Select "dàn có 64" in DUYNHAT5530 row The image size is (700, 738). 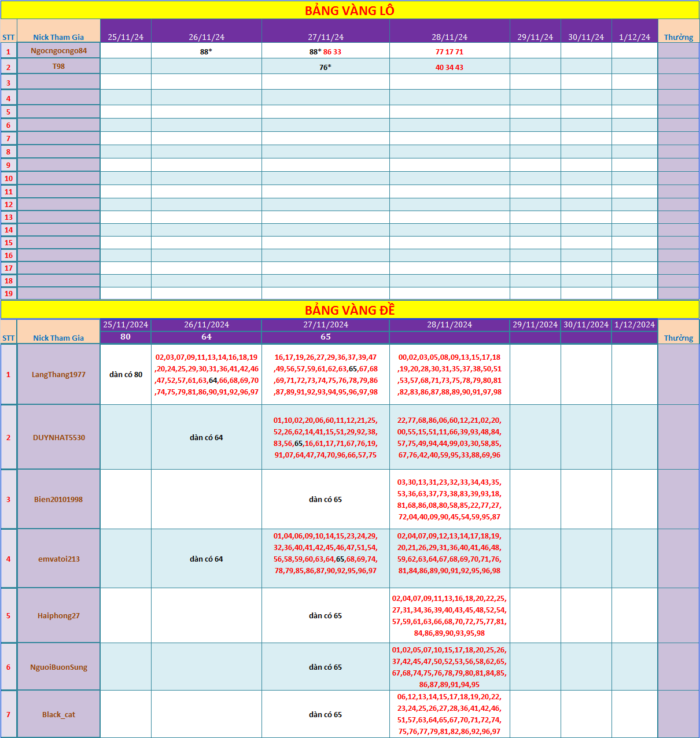click(x=207, y=437)
